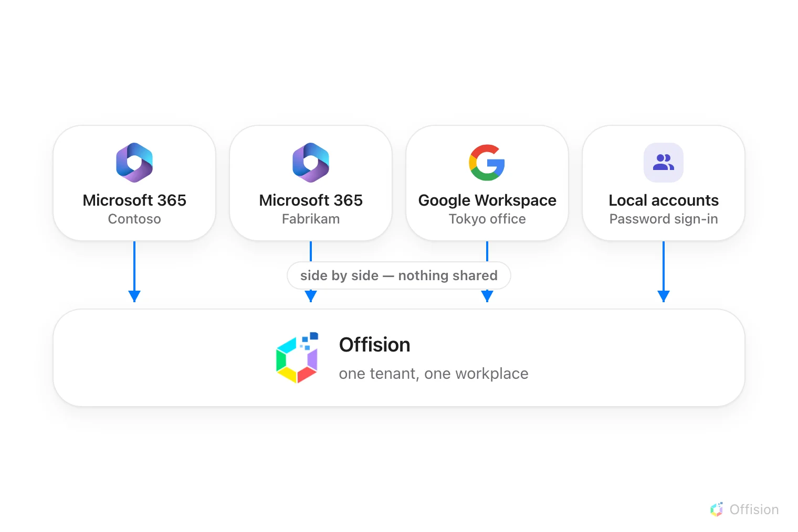Screen dimensions: 798x532
Task: Click the large 'Offision' title text
Action: [x=375, y=345]
